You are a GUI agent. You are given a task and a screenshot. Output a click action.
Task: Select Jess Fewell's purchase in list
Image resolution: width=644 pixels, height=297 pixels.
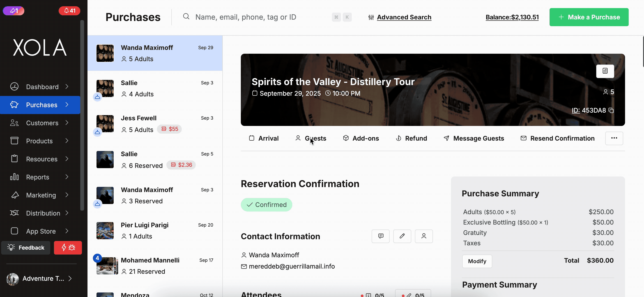155,124
